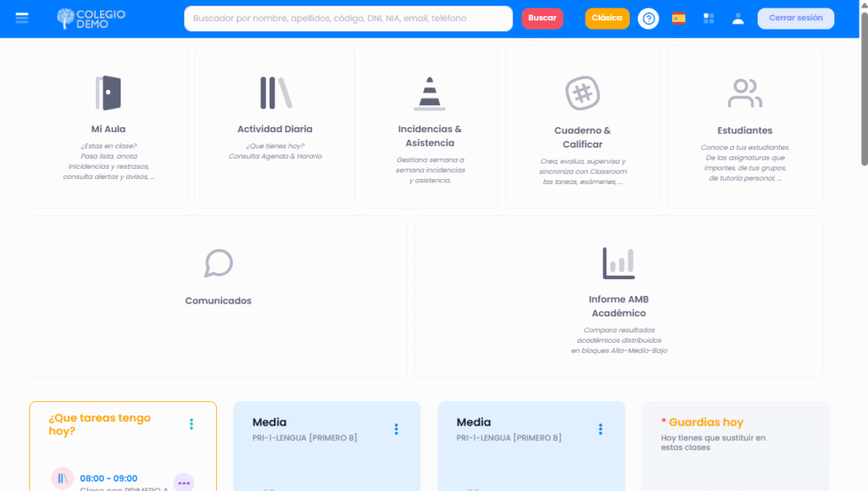
Task: Open Actividad Diaria books icon
Action: (275, 92)
